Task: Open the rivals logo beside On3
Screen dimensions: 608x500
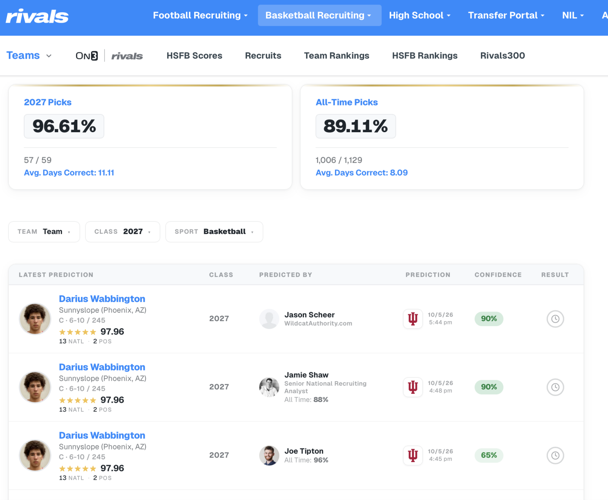Action: point(127,56)
